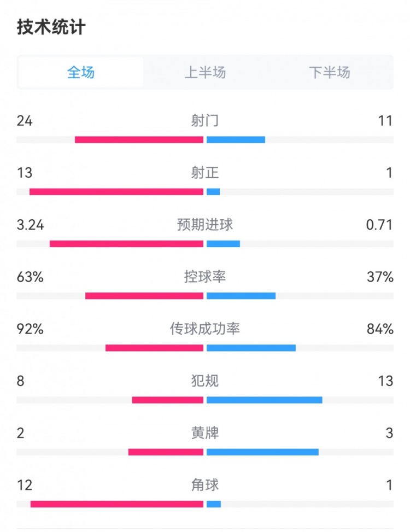Click the 技术统计 heading
Image resolution: width=410 pixels, height=532 pixels.
[x=51, y=27]
